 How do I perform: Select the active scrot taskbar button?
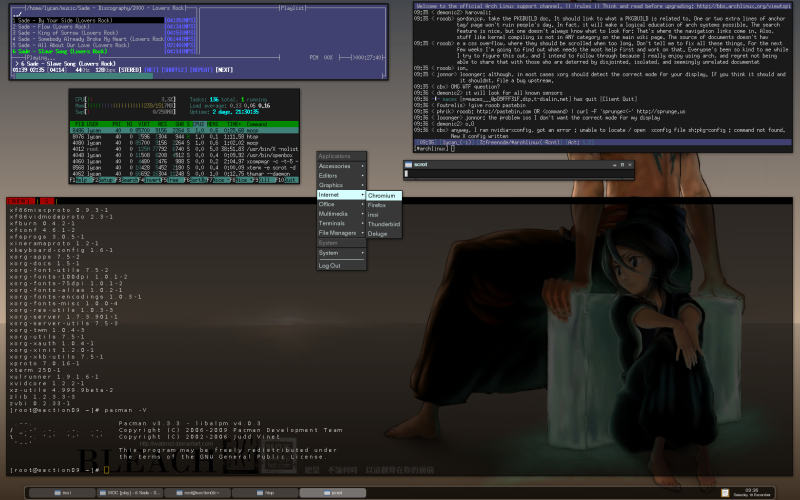pos(333,492)
